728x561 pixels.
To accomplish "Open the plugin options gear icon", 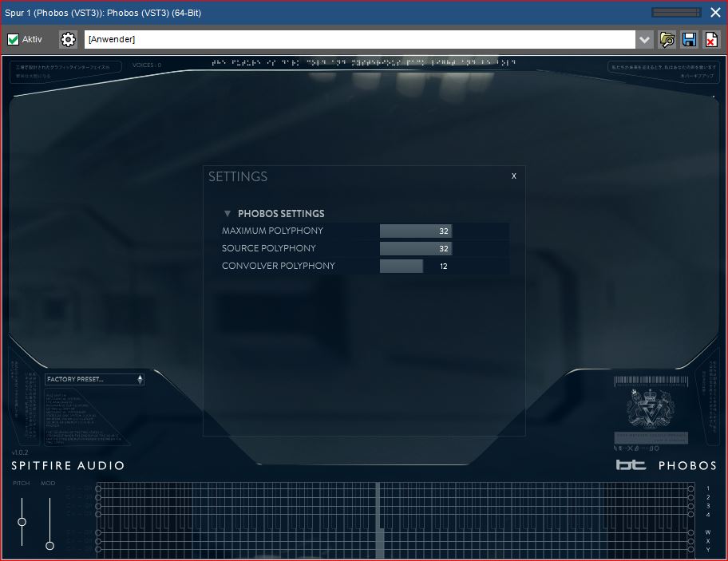I will [x=69, y=39].
